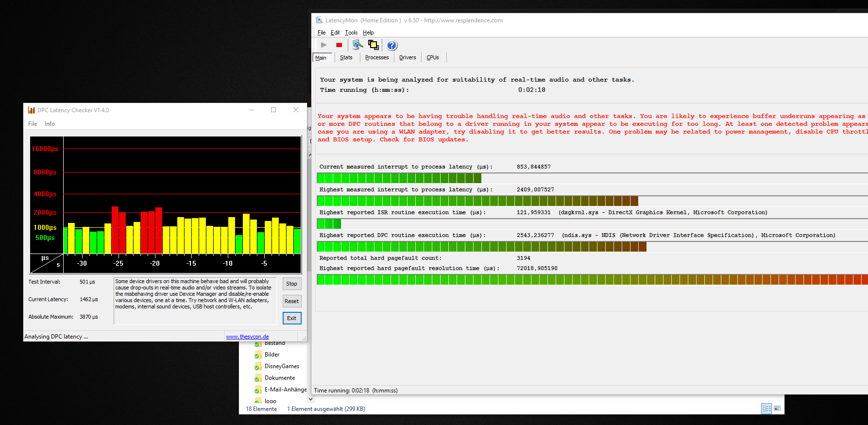The image size is (868, 425).
Task: Open the Help menu in LatencyMon
Action: pos(368,33)
